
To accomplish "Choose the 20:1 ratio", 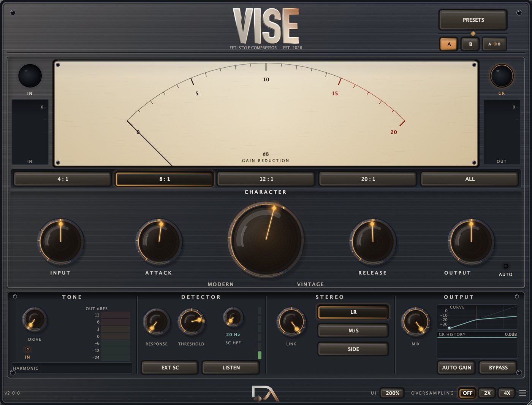I will 368,179.
